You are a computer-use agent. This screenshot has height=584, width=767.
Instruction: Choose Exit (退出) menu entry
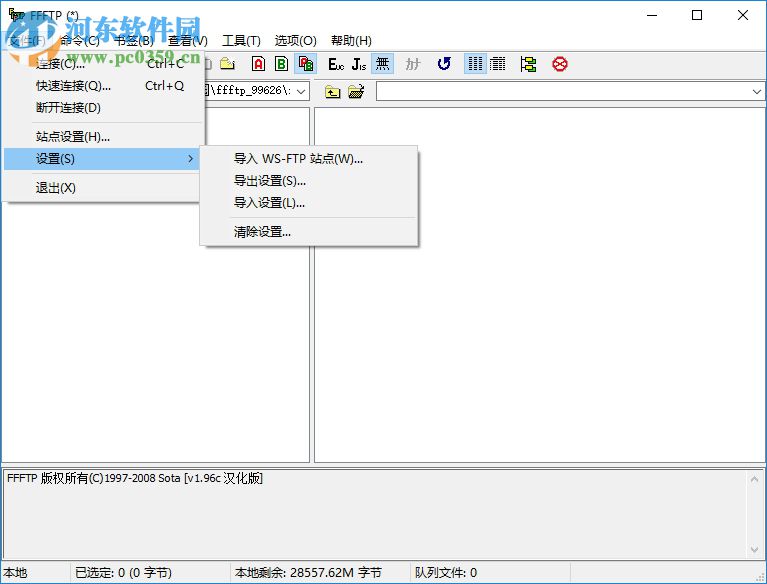102,188
